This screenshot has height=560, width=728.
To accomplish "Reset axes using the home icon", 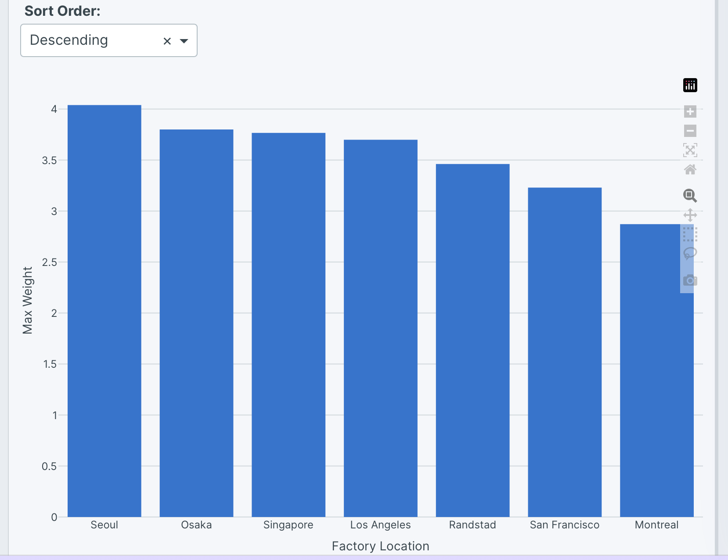I will 690,170.
